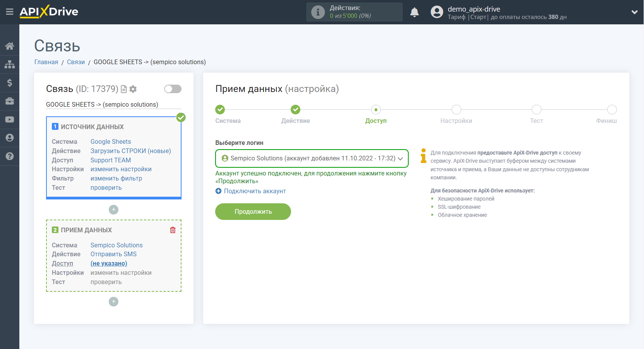Go to Home sidebar icon
This screenshot has height=349, width=644.
tap(10, 46)
